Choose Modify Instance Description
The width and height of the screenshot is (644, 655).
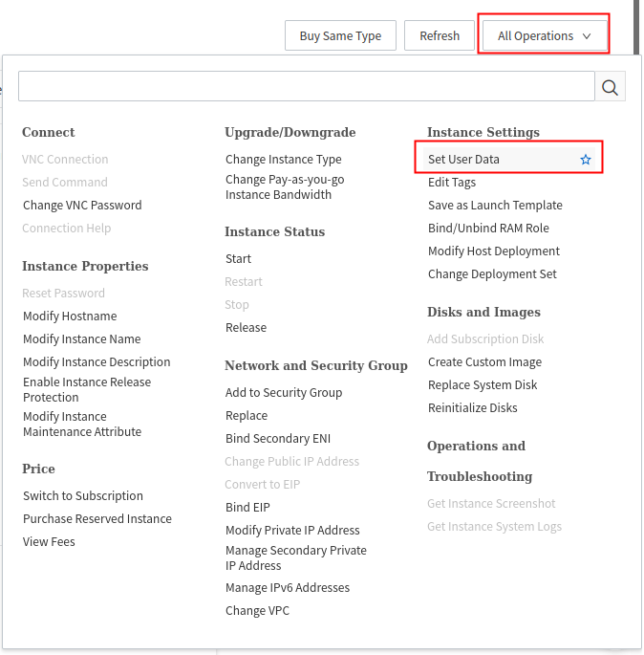[97, 361]
